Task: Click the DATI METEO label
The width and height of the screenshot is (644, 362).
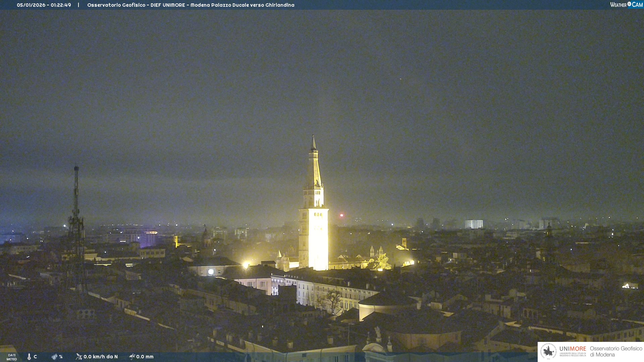Action: [12, 357]
